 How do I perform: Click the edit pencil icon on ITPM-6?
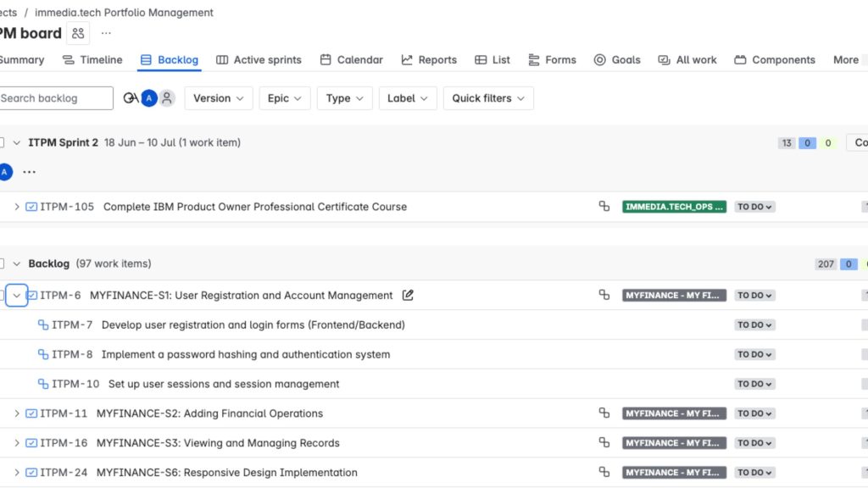408,296
